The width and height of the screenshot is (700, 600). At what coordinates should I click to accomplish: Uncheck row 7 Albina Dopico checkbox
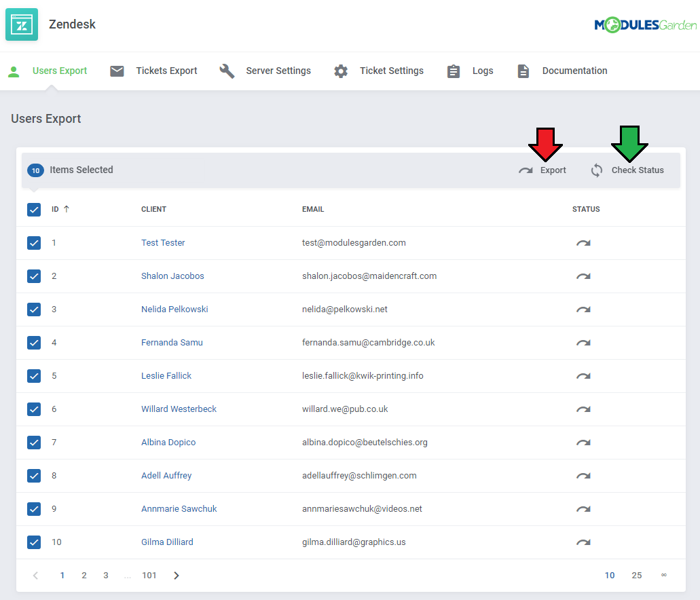point(34,443)
